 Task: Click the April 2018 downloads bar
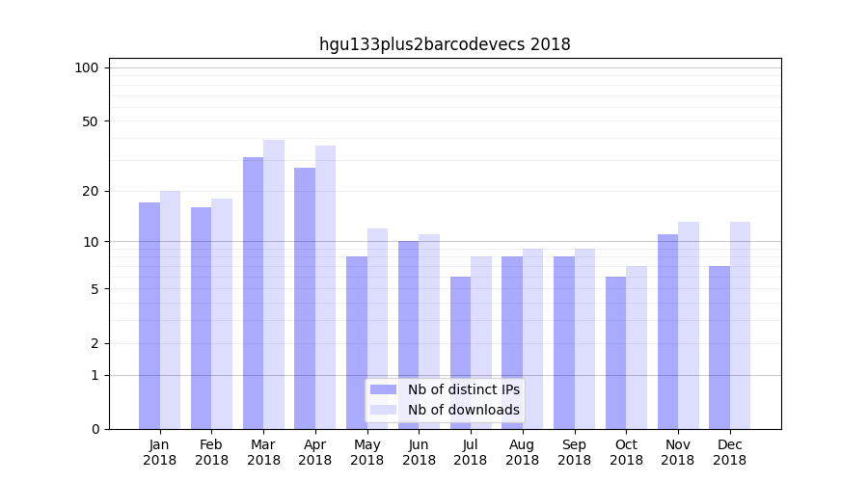[x=325, y=287]
